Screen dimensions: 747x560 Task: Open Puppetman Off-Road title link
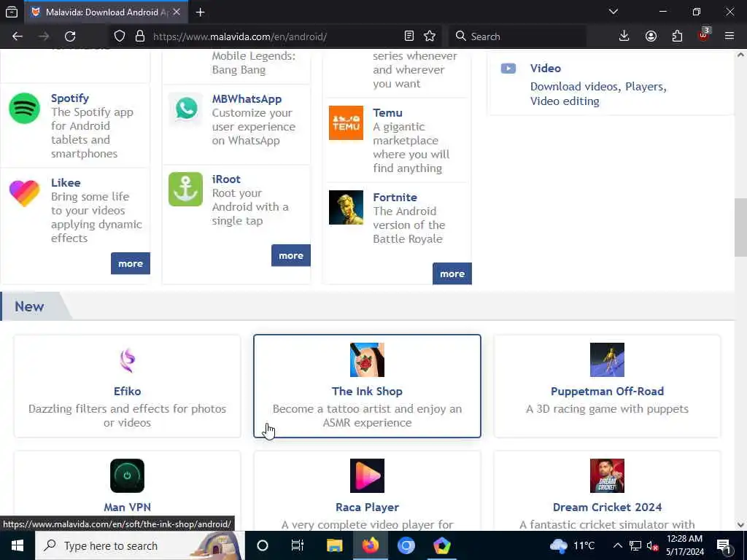point(607,391)
